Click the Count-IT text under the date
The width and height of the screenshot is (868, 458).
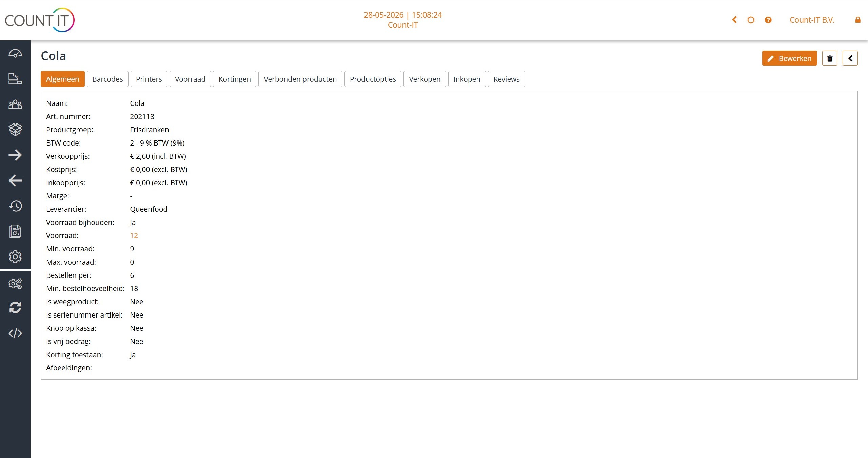click(403, 25)
